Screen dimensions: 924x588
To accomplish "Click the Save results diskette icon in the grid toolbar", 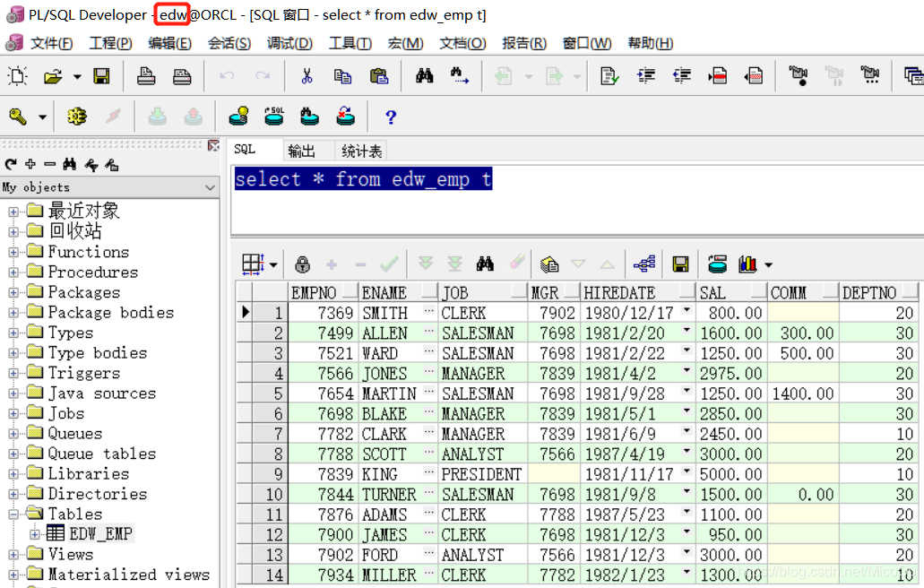I will tap(680, 264).
